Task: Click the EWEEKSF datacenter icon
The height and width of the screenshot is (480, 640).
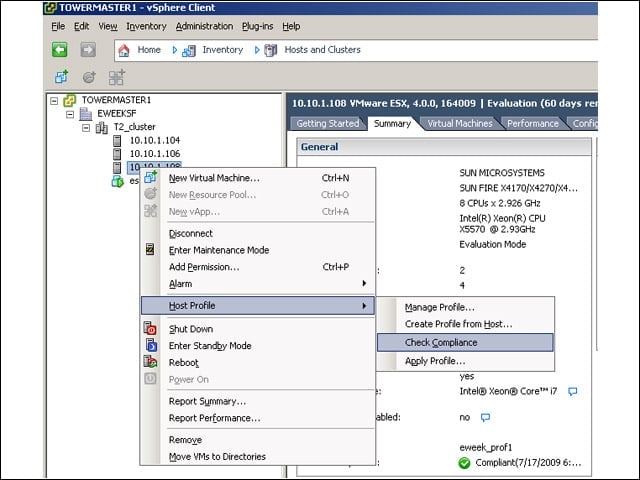Action: (x=85, y=113)
